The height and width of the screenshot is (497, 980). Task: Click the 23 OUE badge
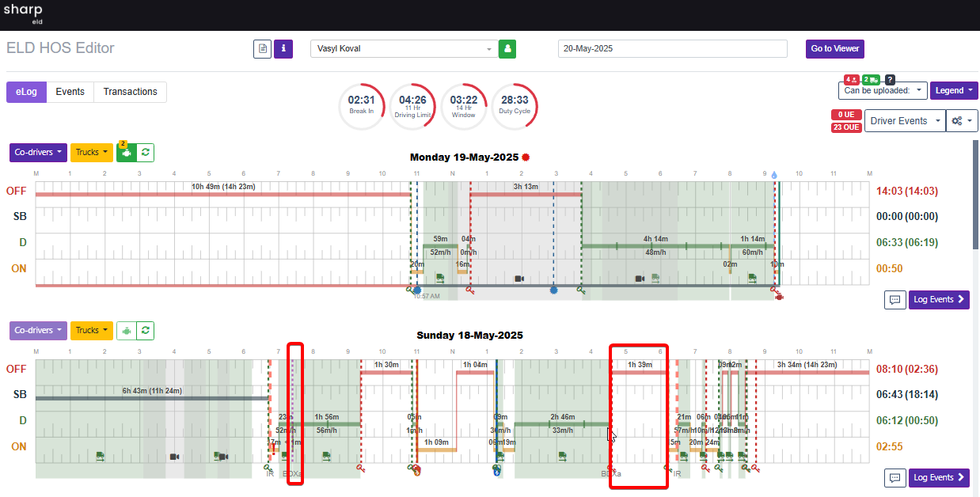coord(847,127)
